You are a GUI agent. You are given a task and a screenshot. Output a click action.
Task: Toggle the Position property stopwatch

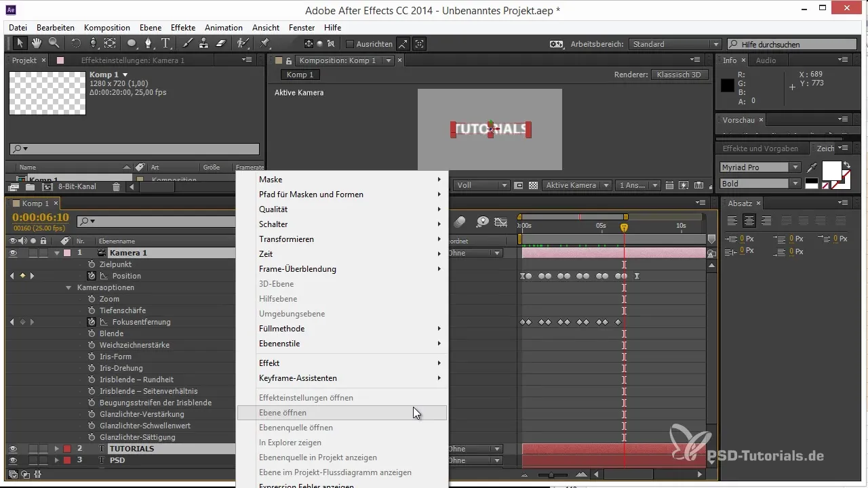click(92, 276)
